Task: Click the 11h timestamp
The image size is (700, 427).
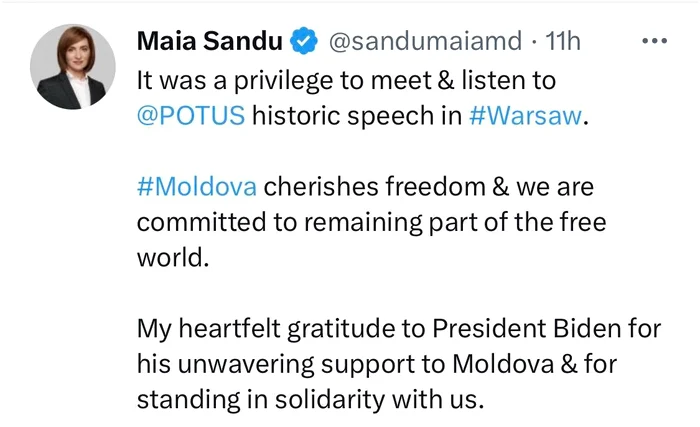Action: pyautogui.click(x=563, y=41)
